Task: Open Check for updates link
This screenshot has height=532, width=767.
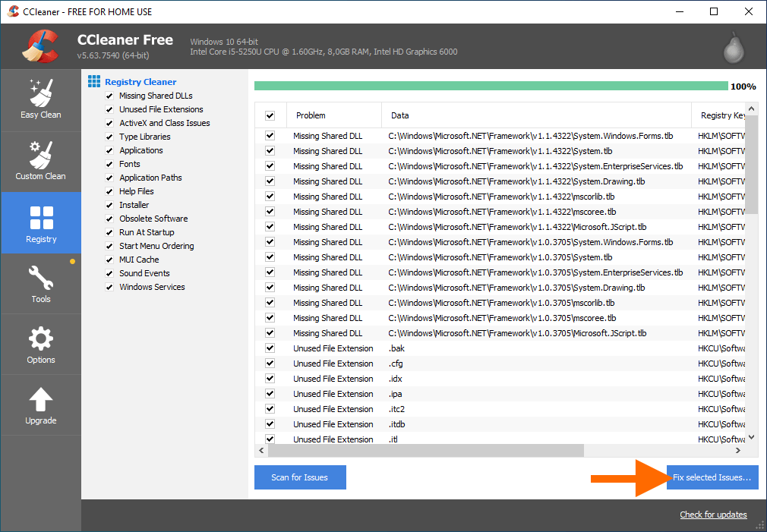Action: [x=713, y=515]
